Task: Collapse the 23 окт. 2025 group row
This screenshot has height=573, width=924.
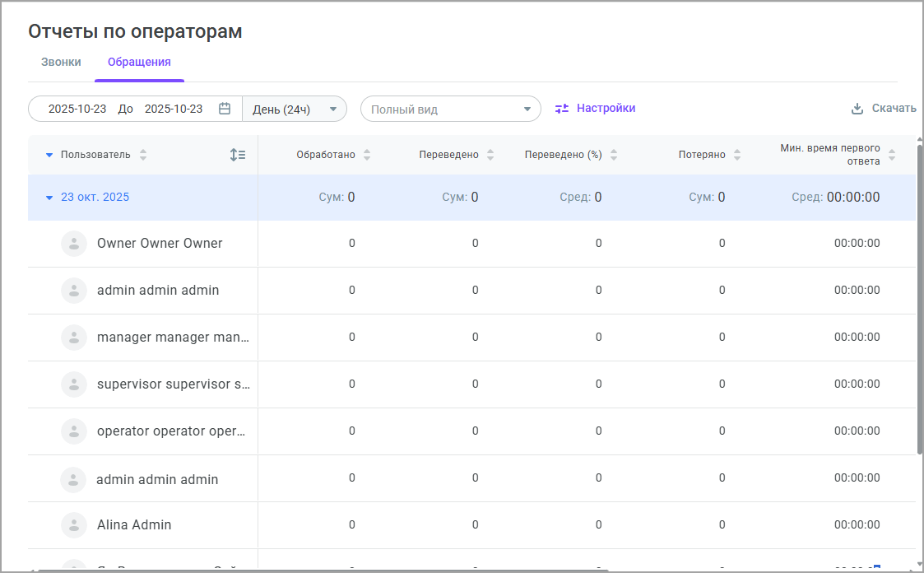Action: pyautogui.click(x=49, y=198)
